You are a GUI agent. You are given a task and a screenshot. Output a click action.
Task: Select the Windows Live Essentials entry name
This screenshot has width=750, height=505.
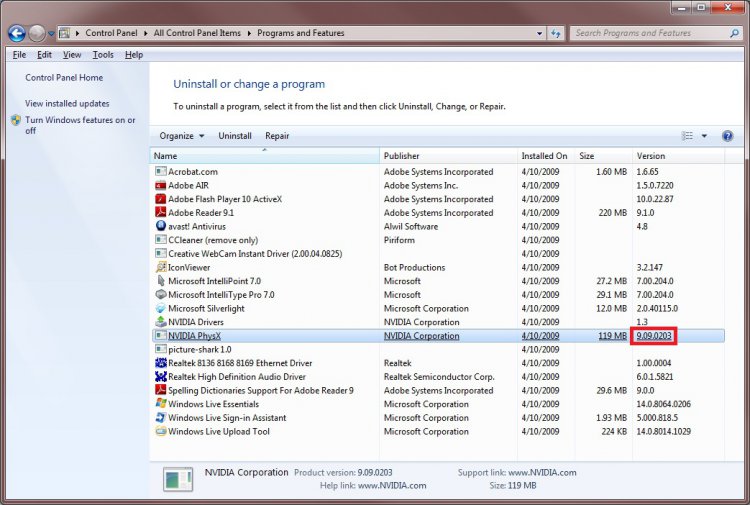click(213, 404)
